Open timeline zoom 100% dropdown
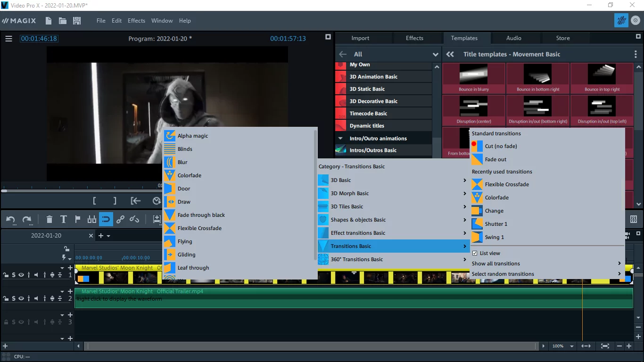The width and height of the screenshot is (644, 362). [x=572, y=346]
